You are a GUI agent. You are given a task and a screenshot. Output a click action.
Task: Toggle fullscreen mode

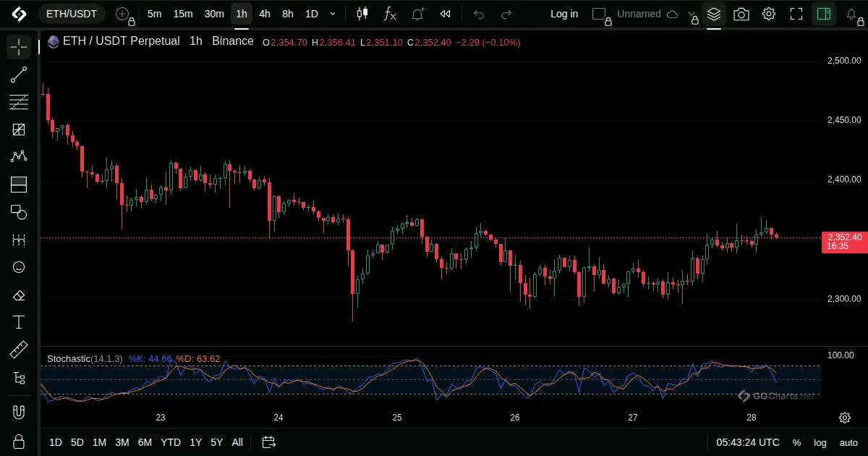tap(796, 14)
